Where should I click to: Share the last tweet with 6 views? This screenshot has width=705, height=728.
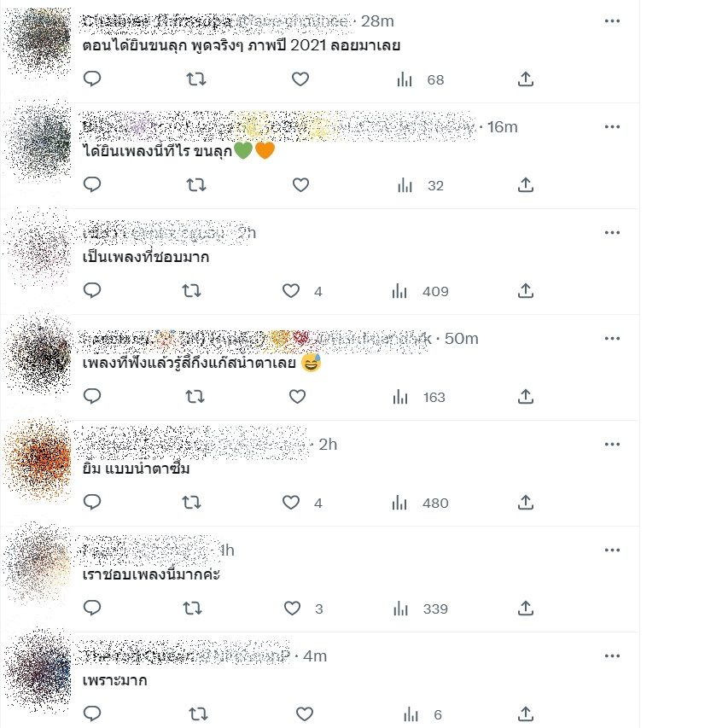pyautogui.click(x=525, y=714)
